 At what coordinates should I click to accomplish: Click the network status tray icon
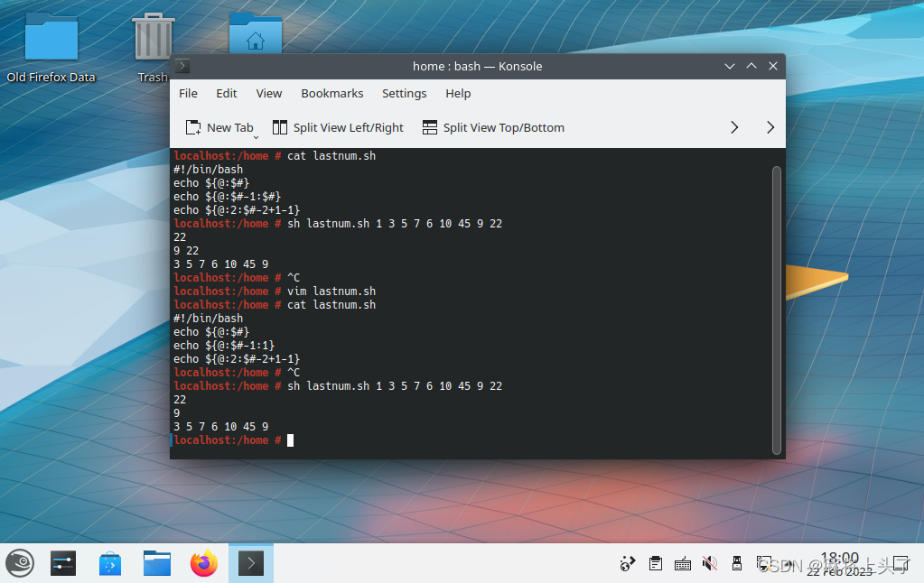[628, 562]
